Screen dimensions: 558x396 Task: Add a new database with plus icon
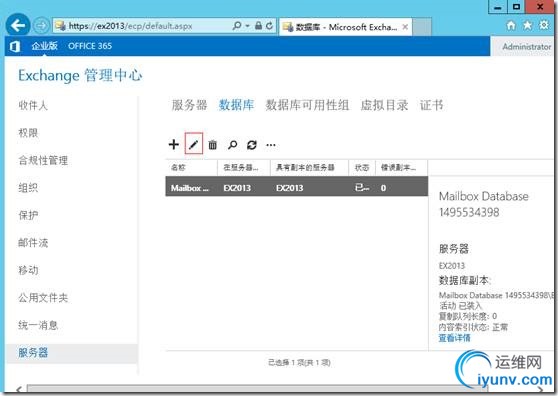[174, 144]
